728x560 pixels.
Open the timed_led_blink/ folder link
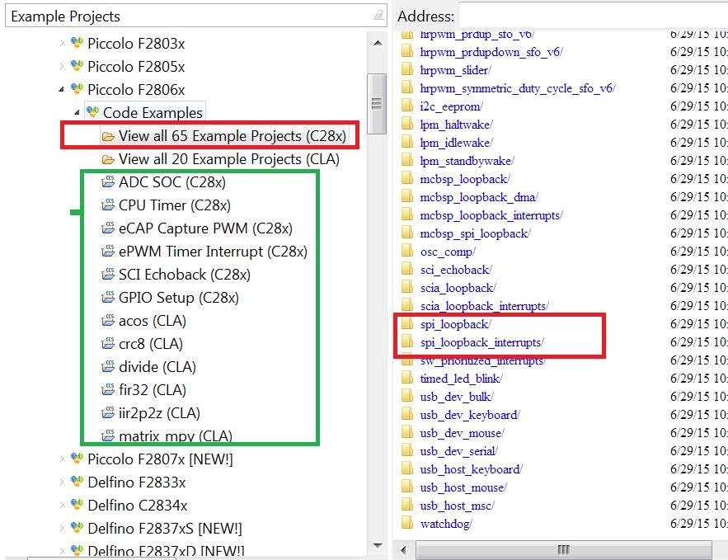pyautogui.click(x=461, y=379)
